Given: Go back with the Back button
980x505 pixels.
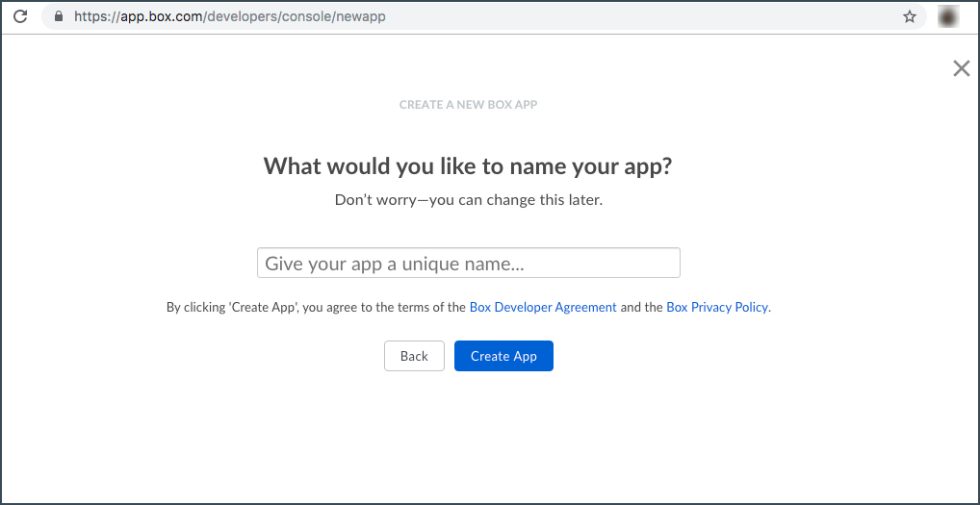Looking at the screenshot, I should click(x=414, y=356).
